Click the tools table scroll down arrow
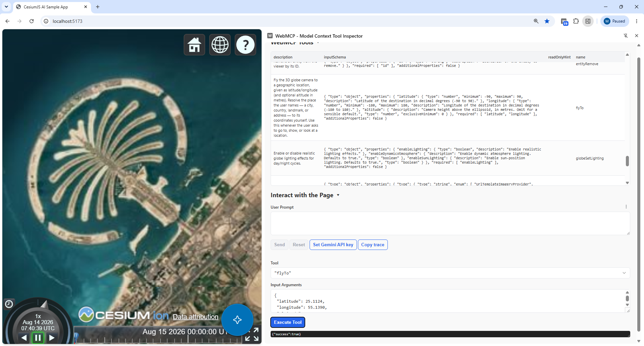Image resolution: width=644 pixels, height=346 pixels. pyautogui.click(x=627, y=183)
